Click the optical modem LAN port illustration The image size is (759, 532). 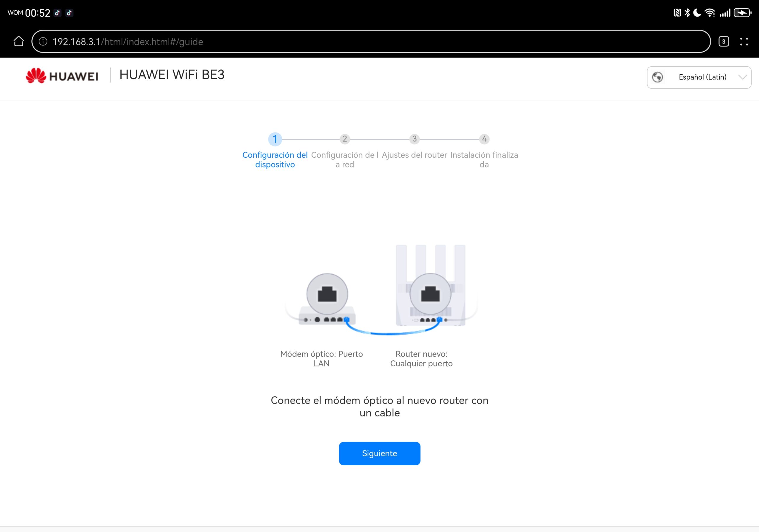327,294
